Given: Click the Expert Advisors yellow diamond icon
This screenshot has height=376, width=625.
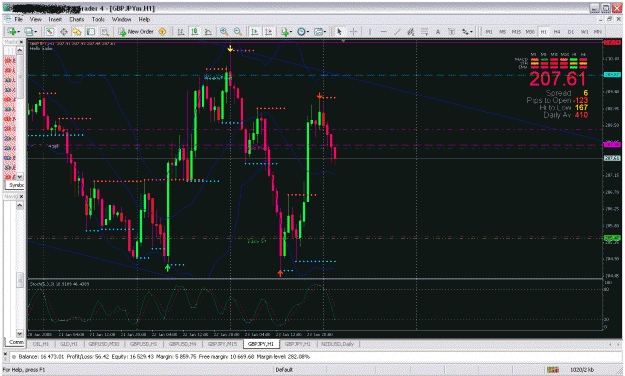Looking at the screenshot, I should click(x=162, y=31).
